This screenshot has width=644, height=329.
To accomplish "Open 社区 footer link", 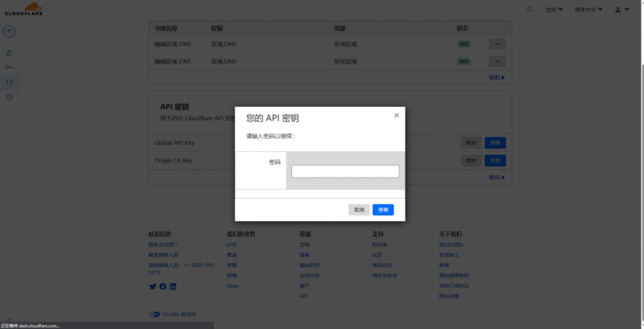I will [377, 255].
